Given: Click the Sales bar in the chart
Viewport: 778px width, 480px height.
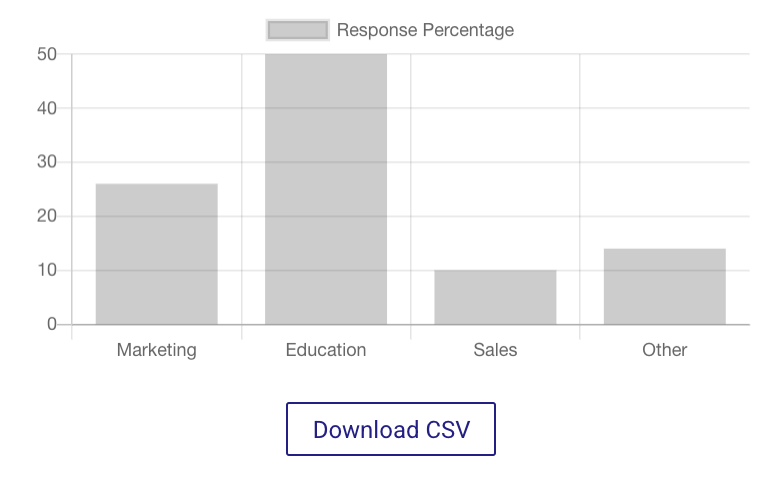Looking at the screenshot, I should click(495, 297).
